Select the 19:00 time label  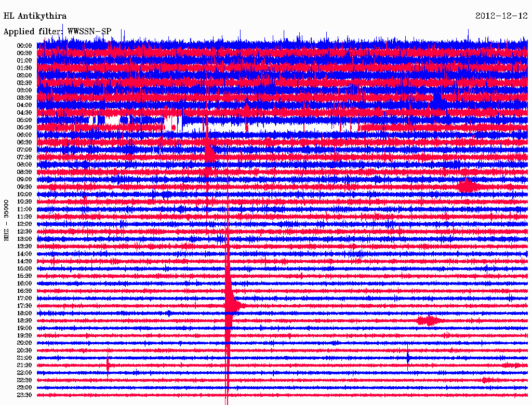click(24, 328)
